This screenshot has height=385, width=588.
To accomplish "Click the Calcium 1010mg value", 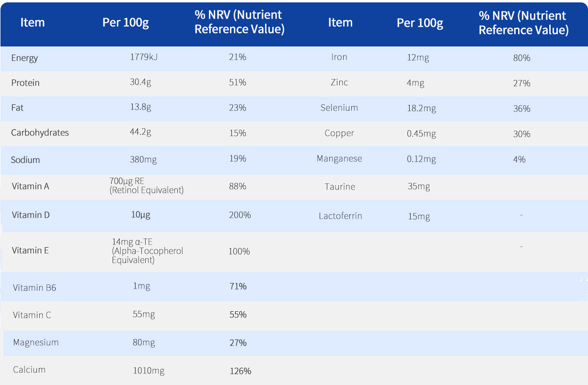I will coord(149,371).
